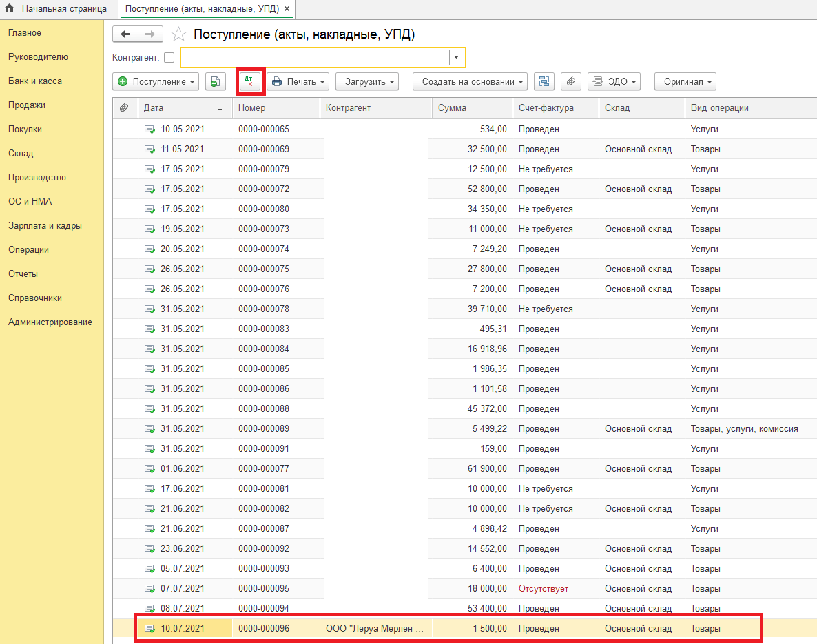Enable the Контрагент filter checkbox

coord(169,58)
